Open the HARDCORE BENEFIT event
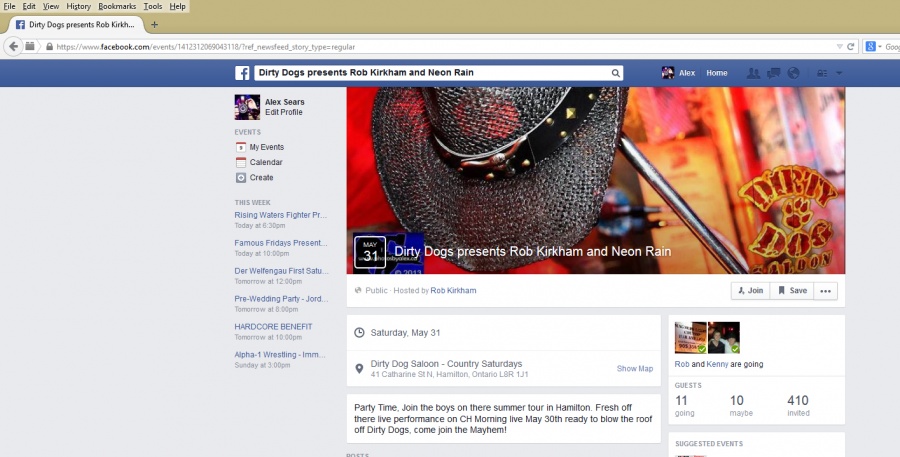This screenshot has width=900, height=457. pos(273,327)
